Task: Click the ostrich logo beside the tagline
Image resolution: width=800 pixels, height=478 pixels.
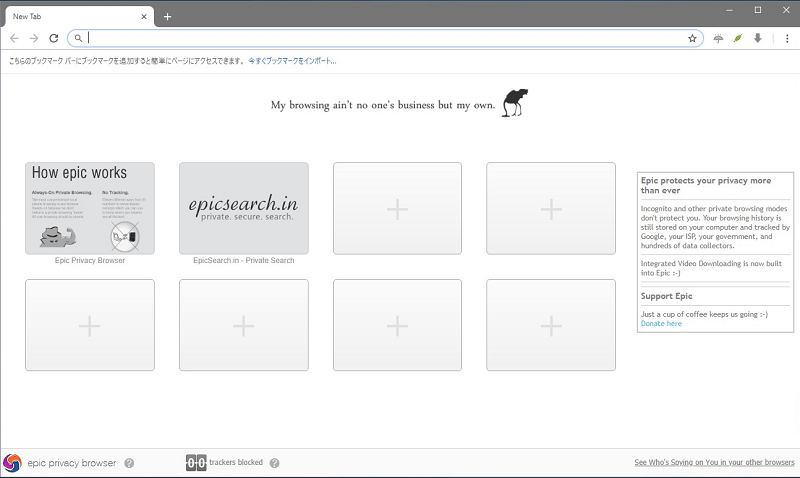Action: pos(515,103)
